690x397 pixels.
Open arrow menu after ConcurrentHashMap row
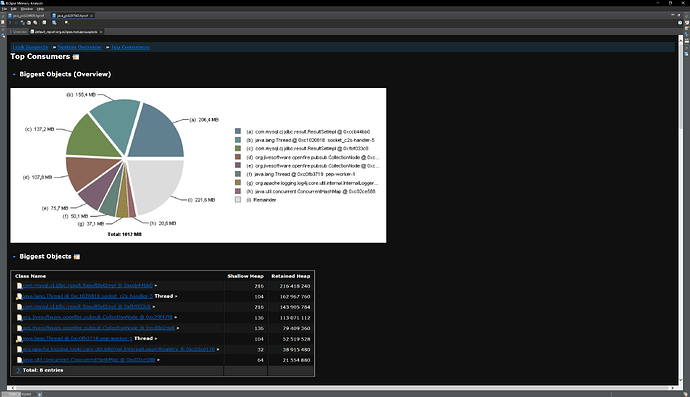pyautogui.click(x=158, y=360)
